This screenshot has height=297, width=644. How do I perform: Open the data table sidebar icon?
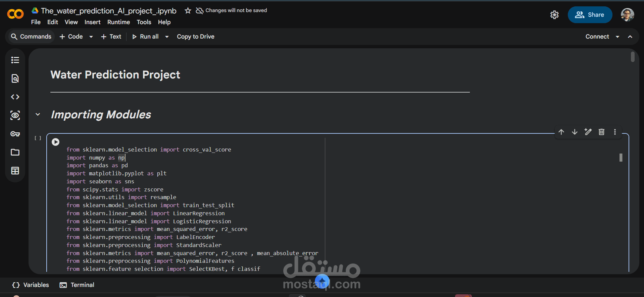(15, 171)
